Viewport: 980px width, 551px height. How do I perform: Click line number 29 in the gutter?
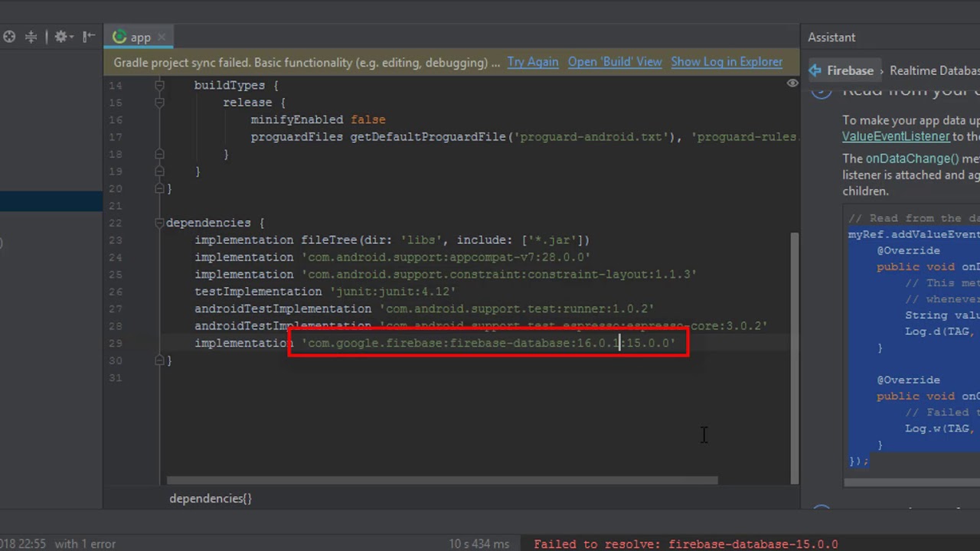click(115, 343)
